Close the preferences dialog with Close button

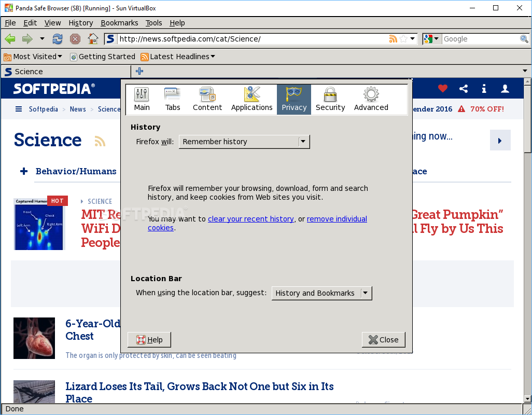tap(383, 340)
